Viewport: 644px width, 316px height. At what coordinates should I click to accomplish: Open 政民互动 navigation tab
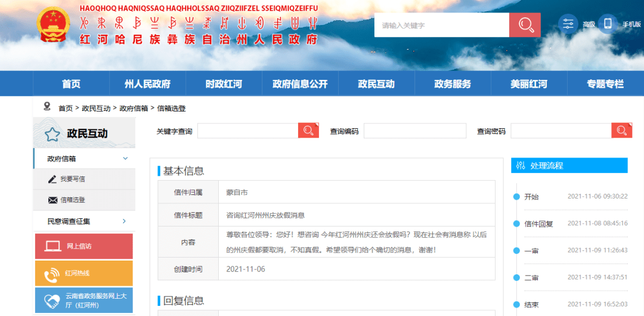click(x=376, y=84)
